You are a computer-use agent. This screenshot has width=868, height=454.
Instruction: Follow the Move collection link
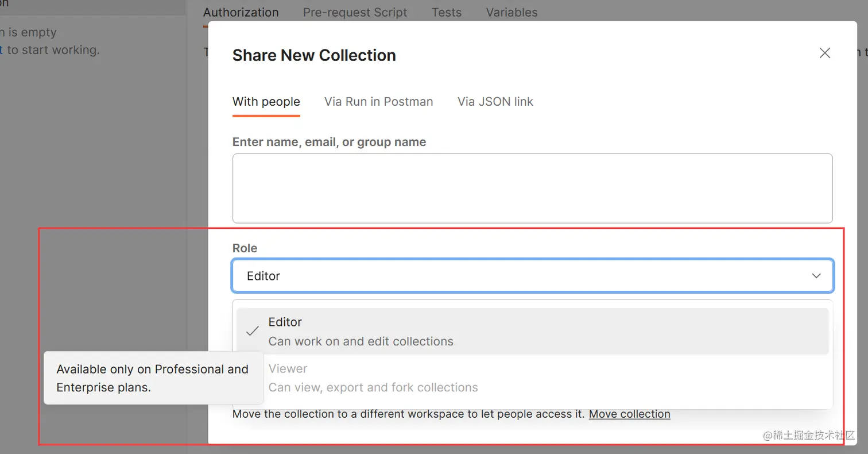[629, 414]
